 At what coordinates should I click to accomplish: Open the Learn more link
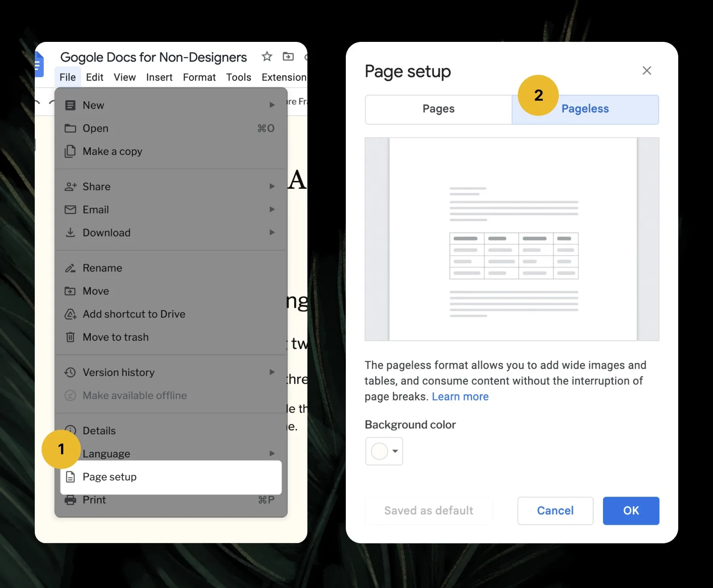coord(460,396)
